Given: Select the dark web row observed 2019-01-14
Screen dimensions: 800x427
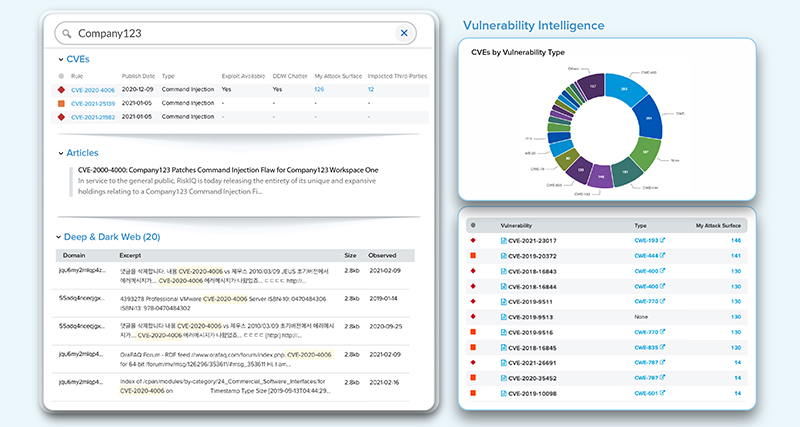Looking at the screenshot, I should [233, 304].
